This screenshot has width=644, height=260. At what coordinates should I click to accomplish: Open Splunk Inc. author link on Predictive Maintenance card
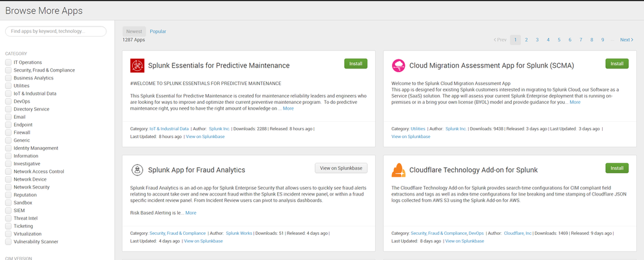point(220,128)
